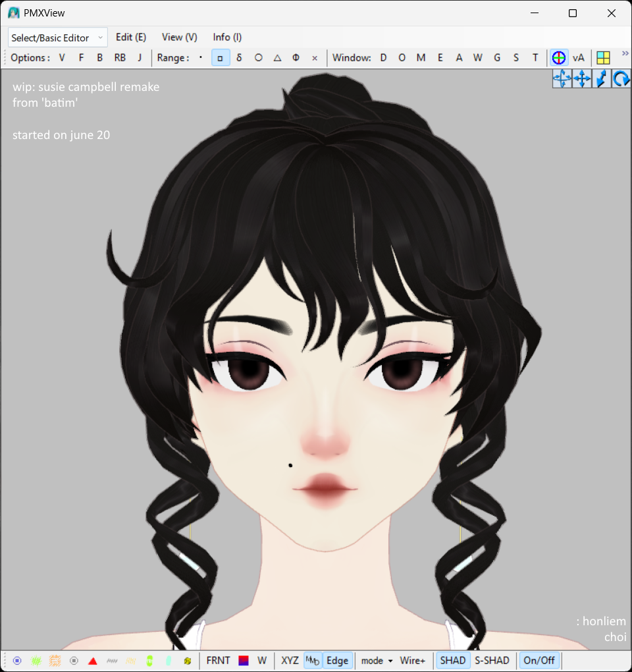The height and width of the screenshot is (672, 632).
Task: Toggle the S-SHAD self shadow button
Action: point(492,660)
